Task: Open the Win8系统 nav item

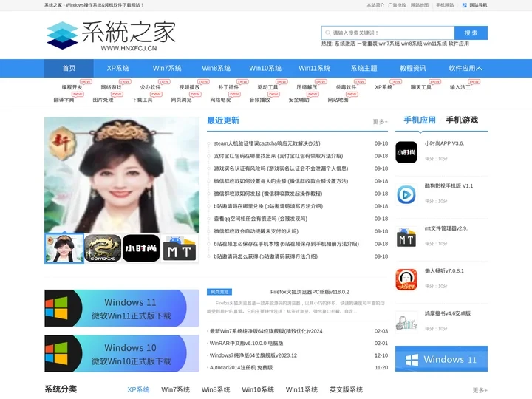Action: click(216, 68)
